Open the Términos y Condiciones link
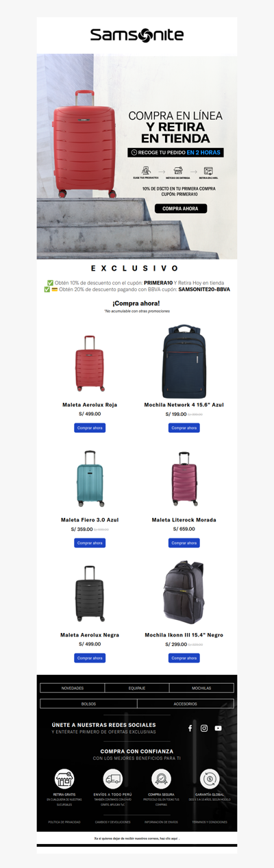Viewport: 274px width, 868px height. tap(209, 821)
